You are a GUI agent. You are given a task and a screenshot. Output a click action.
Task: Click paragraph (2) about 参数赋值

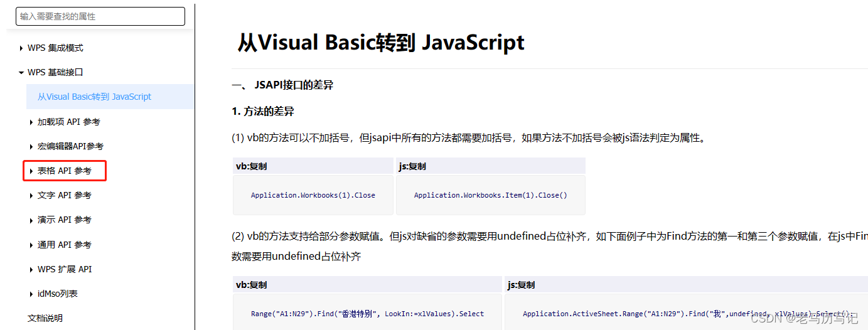click(x=550, y=246)
